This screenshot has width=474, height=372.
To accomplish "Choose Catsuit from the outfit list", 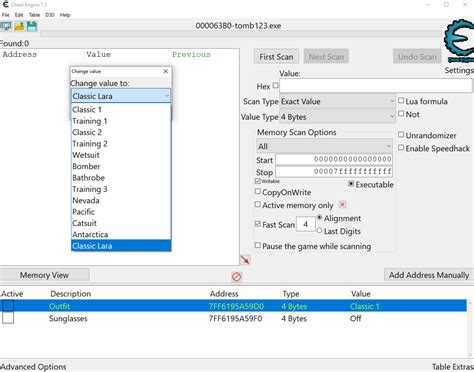I will pyautogui.click(x=121, y=223).
